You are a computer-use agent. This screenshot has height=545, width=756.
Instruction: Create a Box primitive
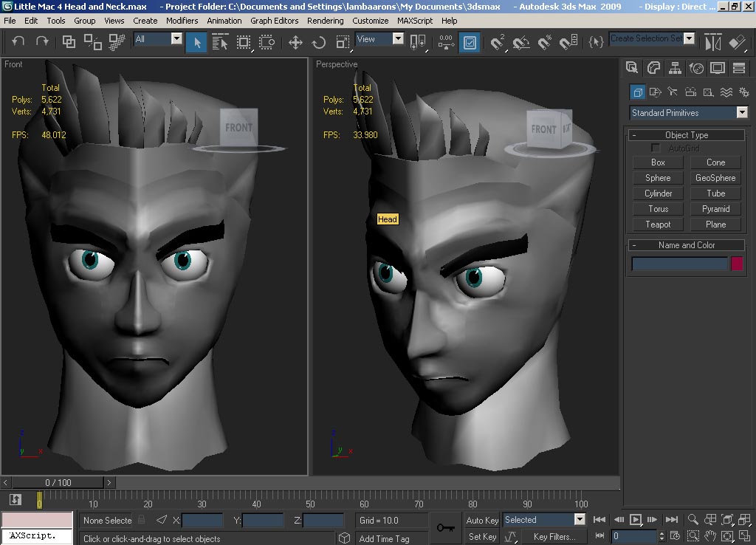tap(658, 162)
